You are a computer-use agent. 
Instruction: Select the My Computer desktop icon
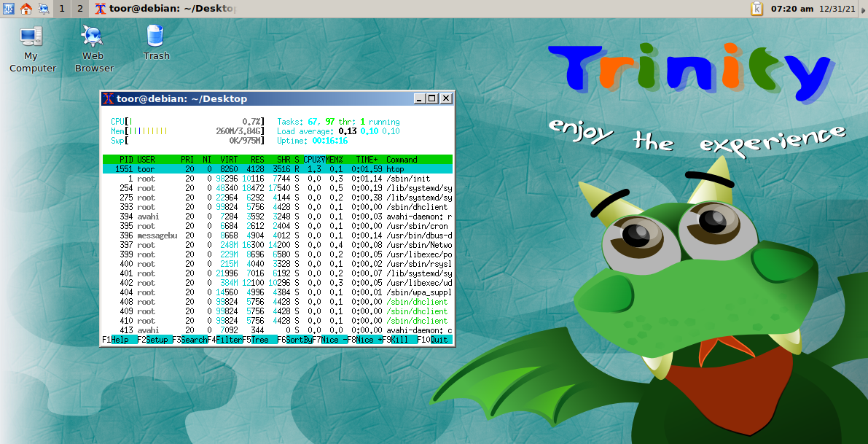33,50
